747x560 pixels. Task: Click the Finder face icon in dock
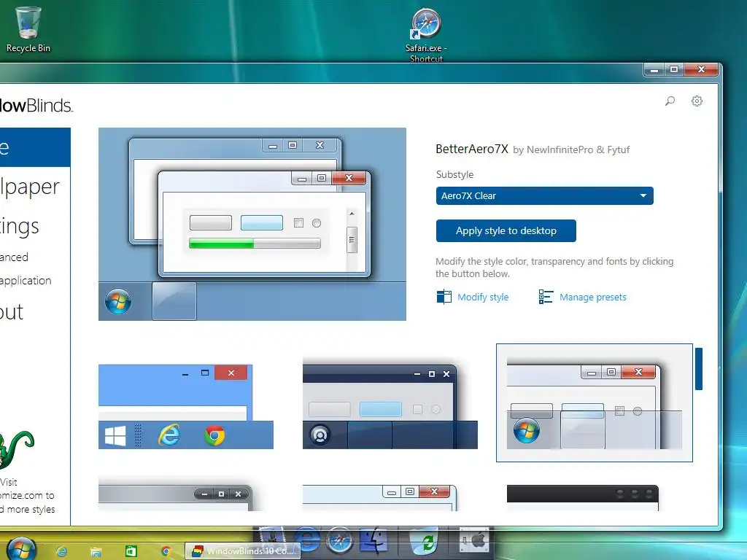374,540
